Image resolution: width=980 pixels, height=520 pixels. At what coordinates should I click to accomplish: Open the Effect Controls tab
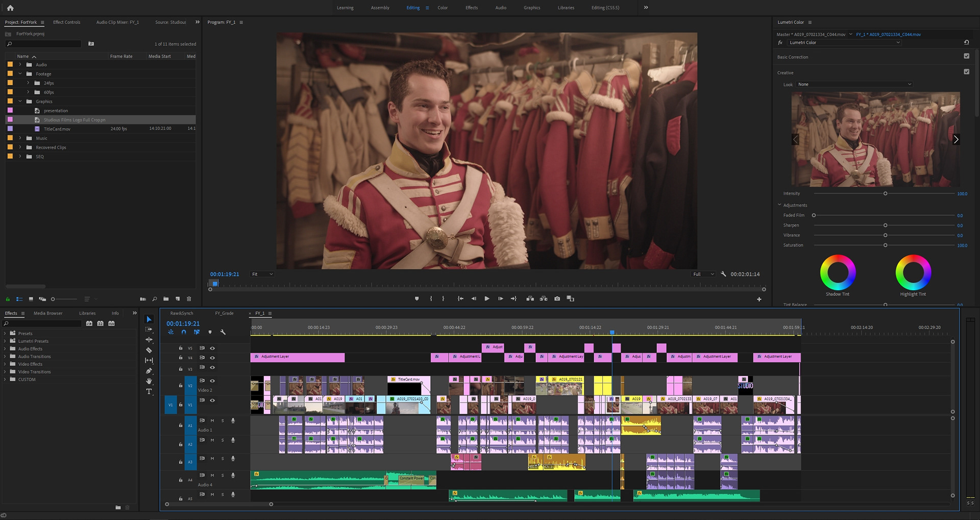pyautogui.click(x=66, y=22)
